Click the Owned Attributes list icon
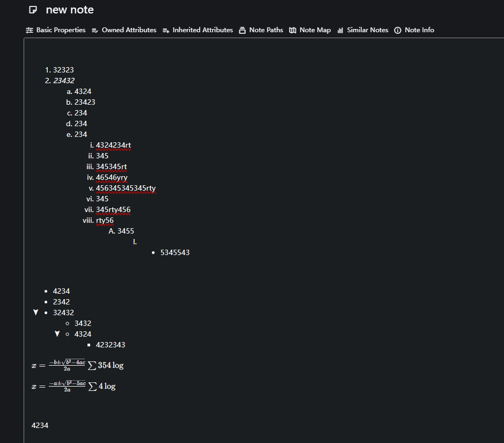This screenshot has width=504, height=443. 95,30
